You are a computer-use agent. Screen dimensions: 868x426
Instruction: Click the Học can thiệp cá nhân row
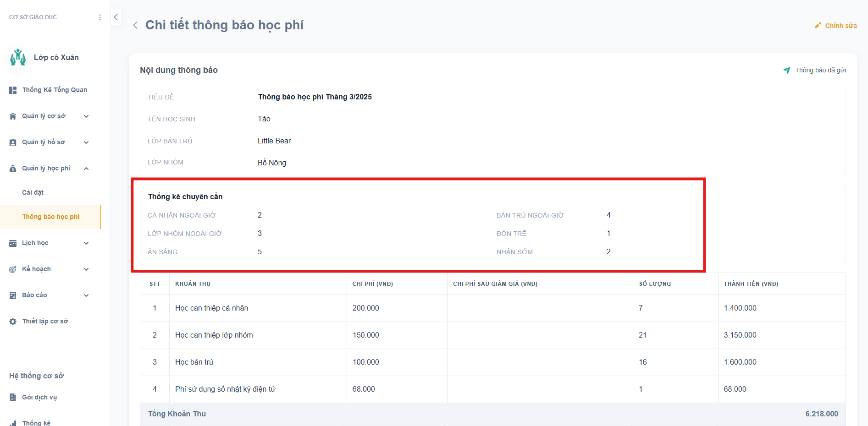click(x=211, y=308)
